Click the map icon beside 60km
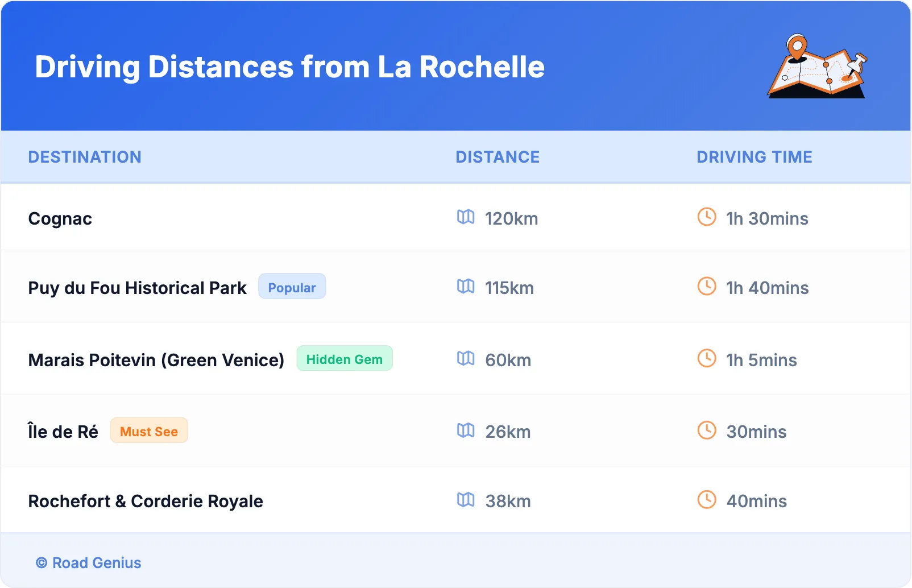Screen dimensions: 912x588 click(x=466, y=359)
